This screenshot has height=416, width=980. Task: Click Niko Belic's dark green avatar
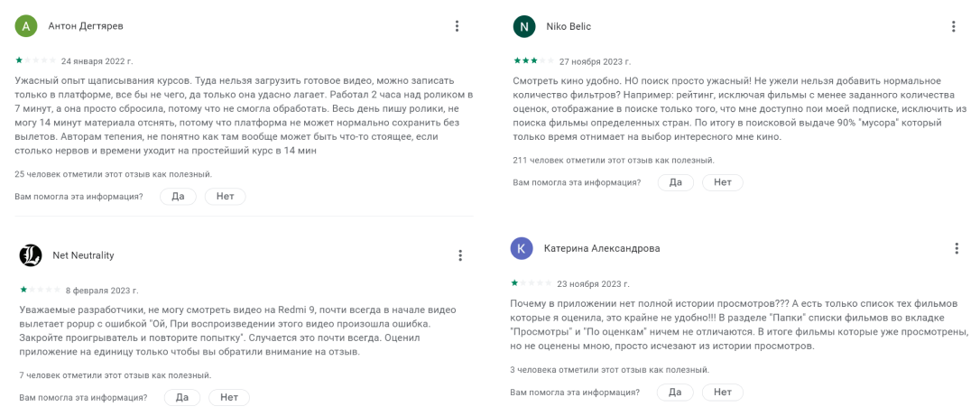tap(523, 26)
